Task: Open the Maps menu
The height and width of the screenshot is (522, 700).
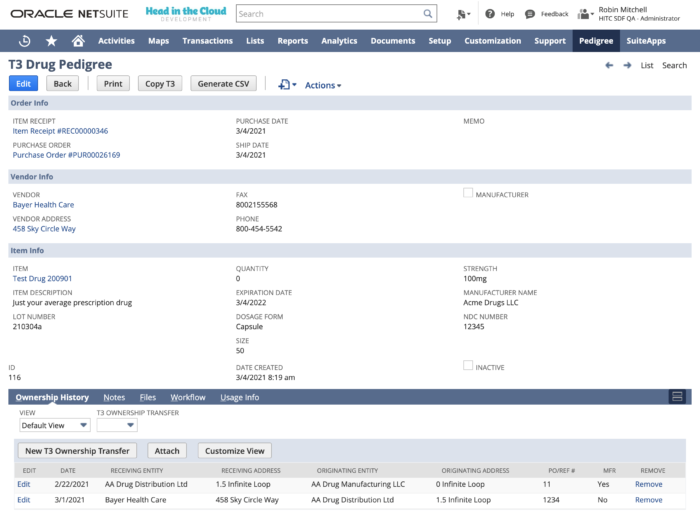Action: pyautogui.click(x=158, y=41)
